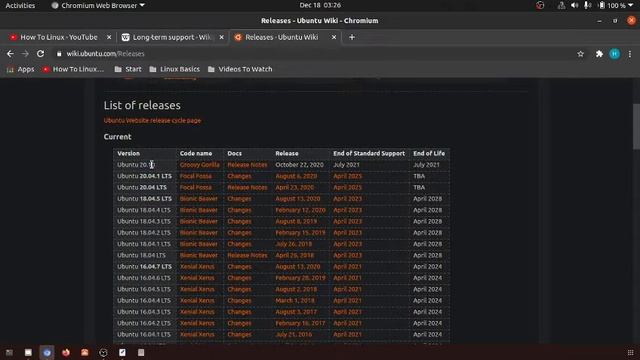Click the End of Standard Support column header

369,153
